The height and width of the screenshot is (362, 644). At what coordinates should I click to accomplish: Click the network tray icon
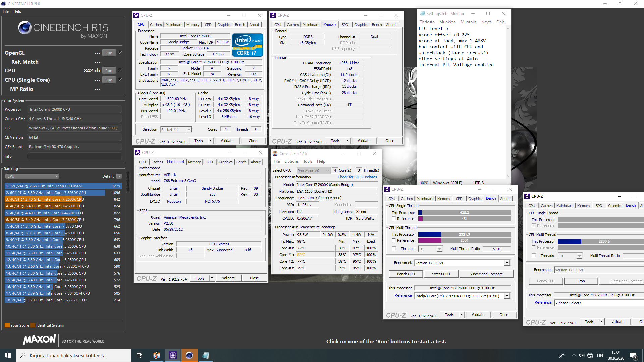[590, 355]
